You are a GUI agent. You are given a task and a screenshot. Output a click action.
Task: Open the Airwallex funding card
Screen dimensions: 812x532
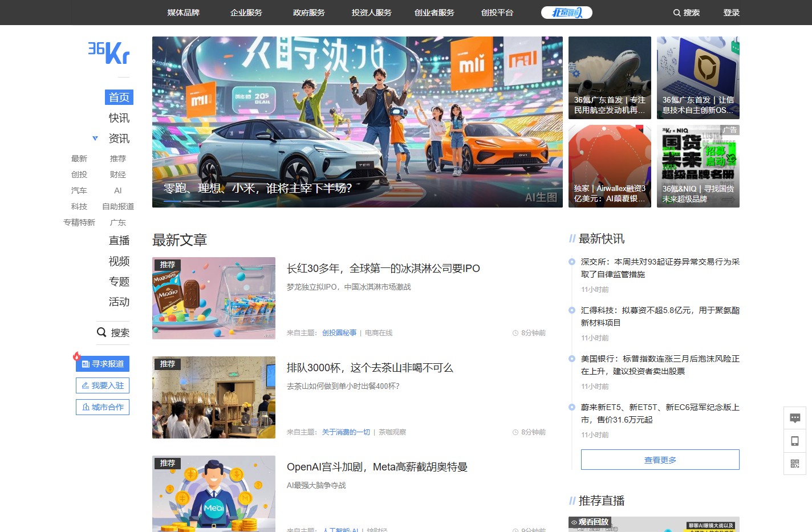[x=610, y=166]
